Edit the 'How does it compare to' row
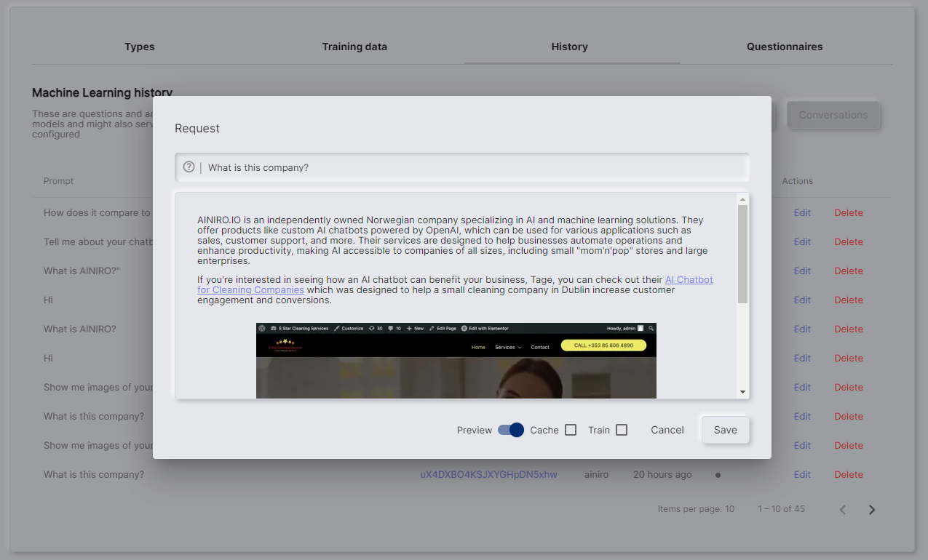The width and height of the screenshot is (928, 560). tap(802, 213)
